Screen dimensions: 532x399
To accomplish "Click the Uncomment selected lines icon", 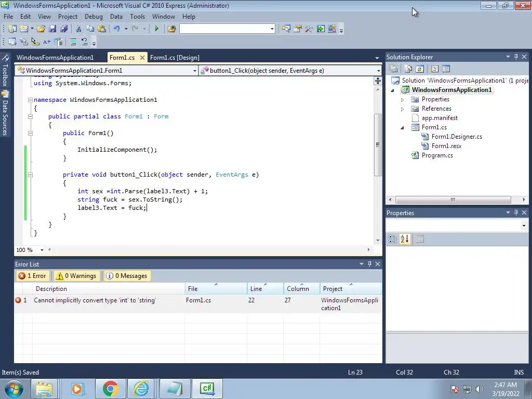I will point(85,42).
